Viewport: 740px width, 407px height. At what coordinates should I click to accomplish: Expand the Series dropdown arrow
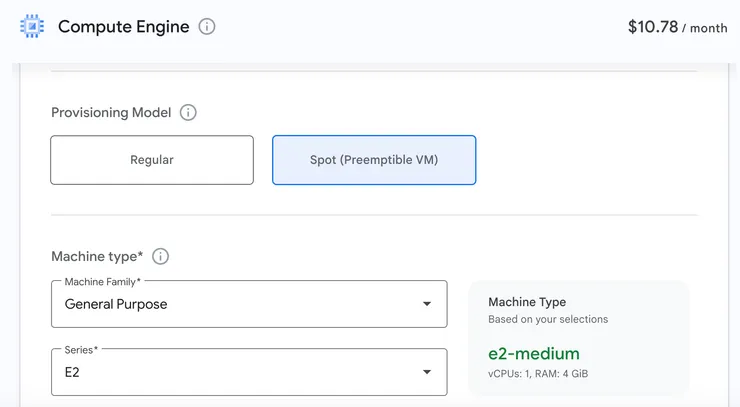[427, 372]
